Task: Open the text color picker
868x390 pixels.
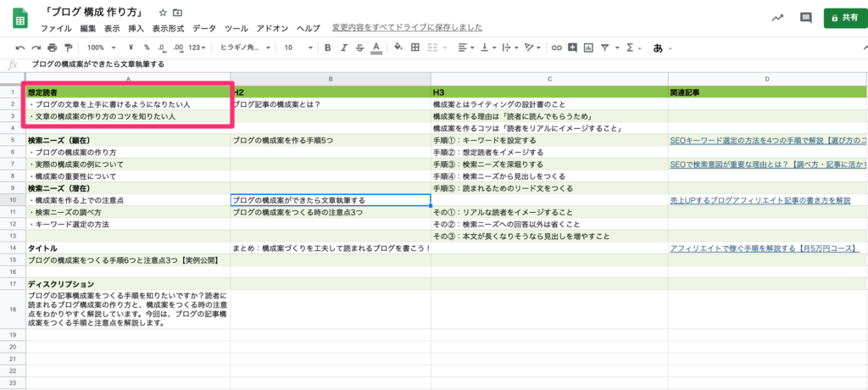Action: [x=376, y=47]
